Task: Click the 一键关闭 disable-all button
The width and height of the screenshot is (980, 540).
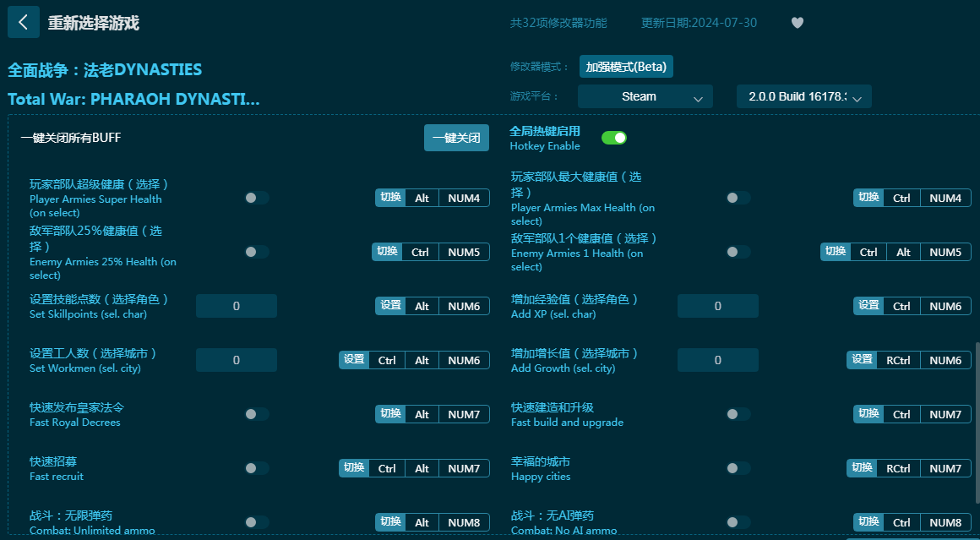Action: coord(456,138)
